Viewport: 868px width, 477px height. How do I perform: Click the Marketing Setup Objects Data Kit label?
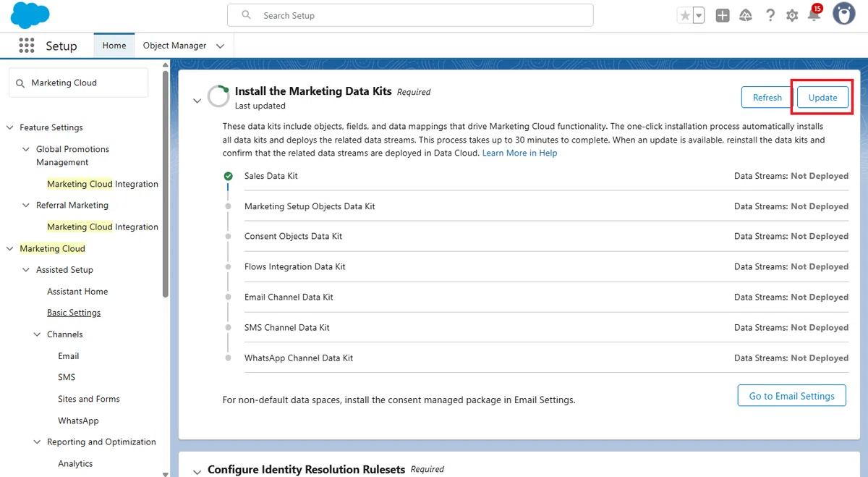[x=310, y=206]
